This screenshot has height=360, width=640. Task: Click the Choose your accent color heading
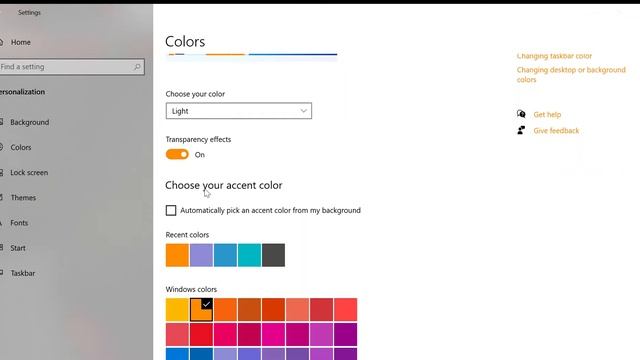[x=224, y=185]
